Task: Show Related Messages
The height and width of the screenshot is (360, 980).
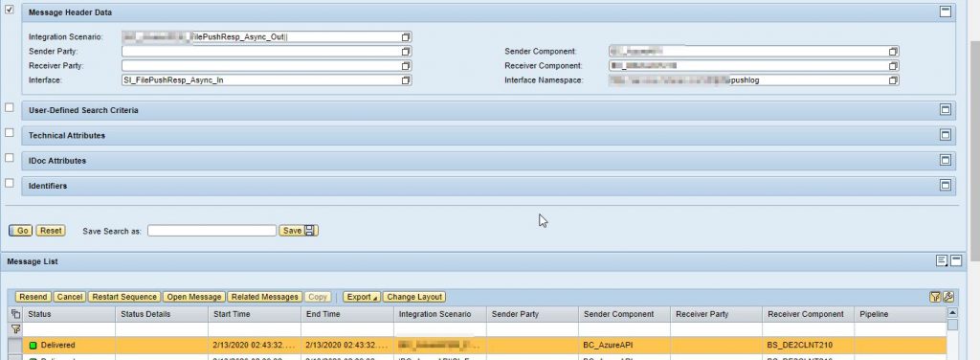Action: (x=264, y=297)
